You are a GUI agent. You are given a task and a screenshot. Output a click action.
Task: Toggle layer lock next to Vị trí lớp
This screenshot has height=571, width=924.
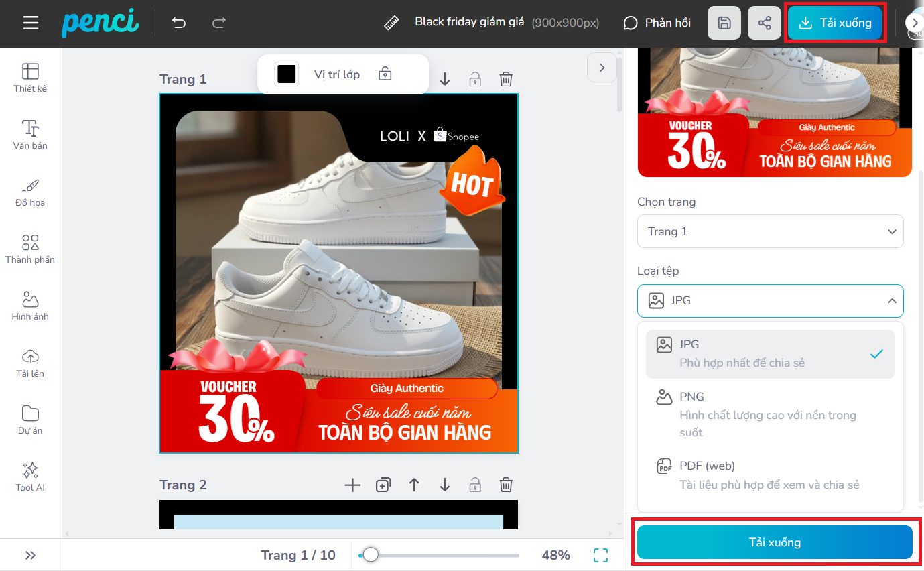[x=385, y=74]
